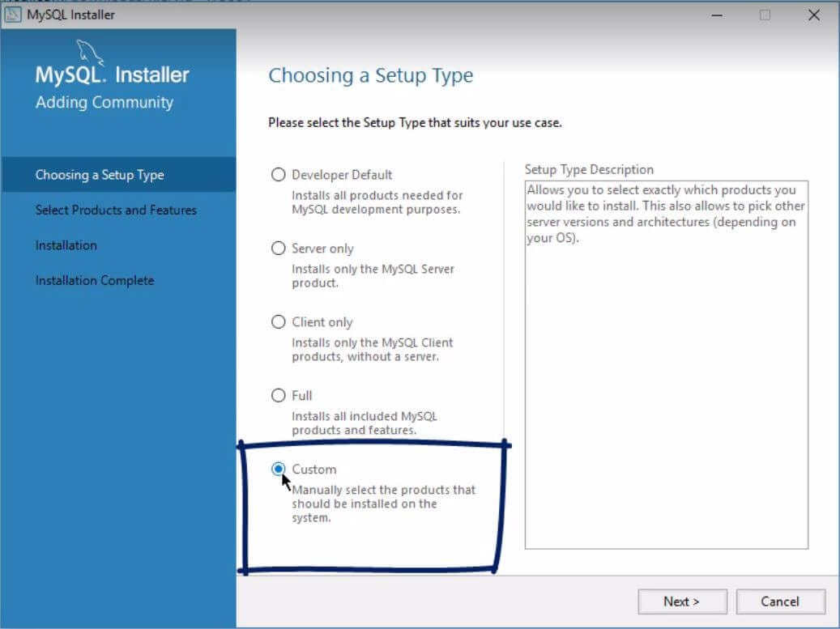
Task: Select the Client only radio button
Action: (278, 321)
